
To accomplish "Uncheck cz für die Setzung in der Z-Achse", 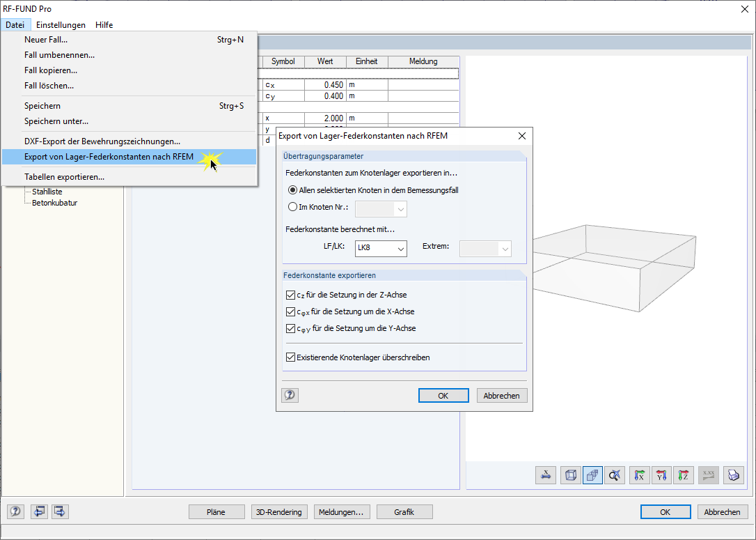I will pos(290,295).
